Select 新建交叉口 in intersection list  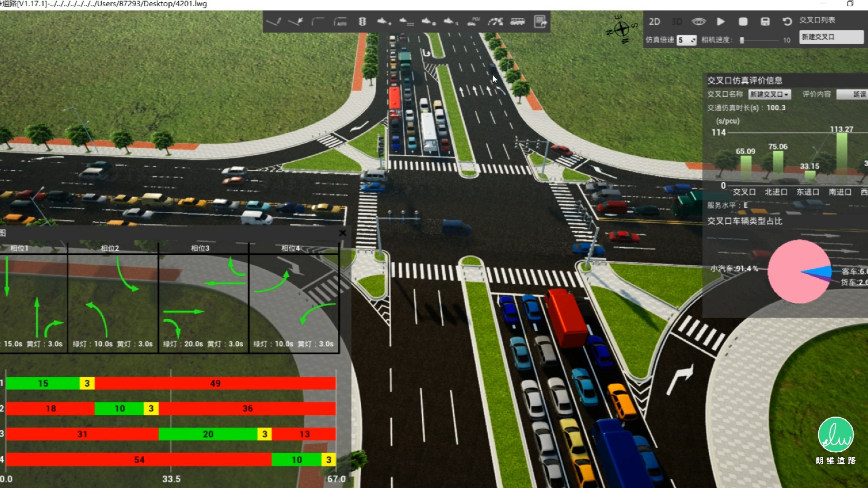click(x=831, y=37)
